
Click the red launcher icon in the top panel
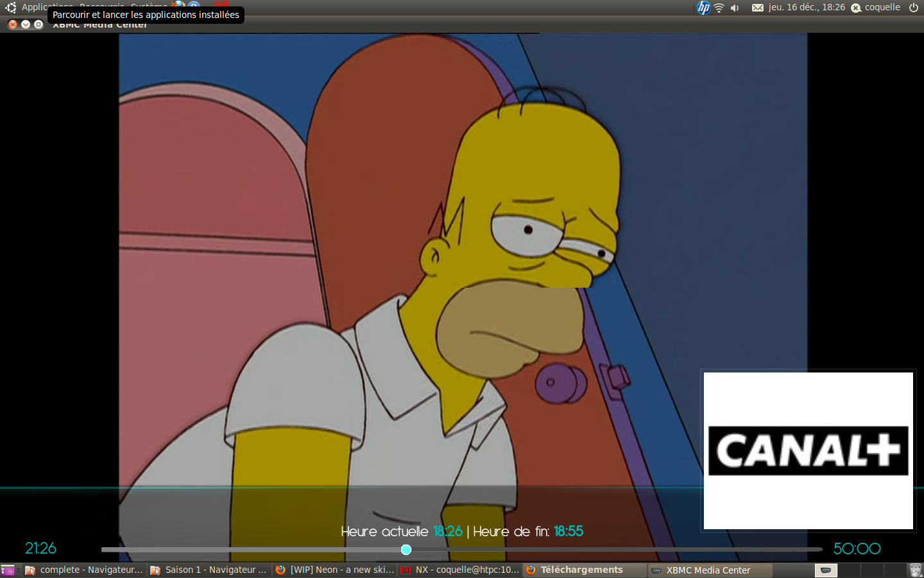[221, 5]
